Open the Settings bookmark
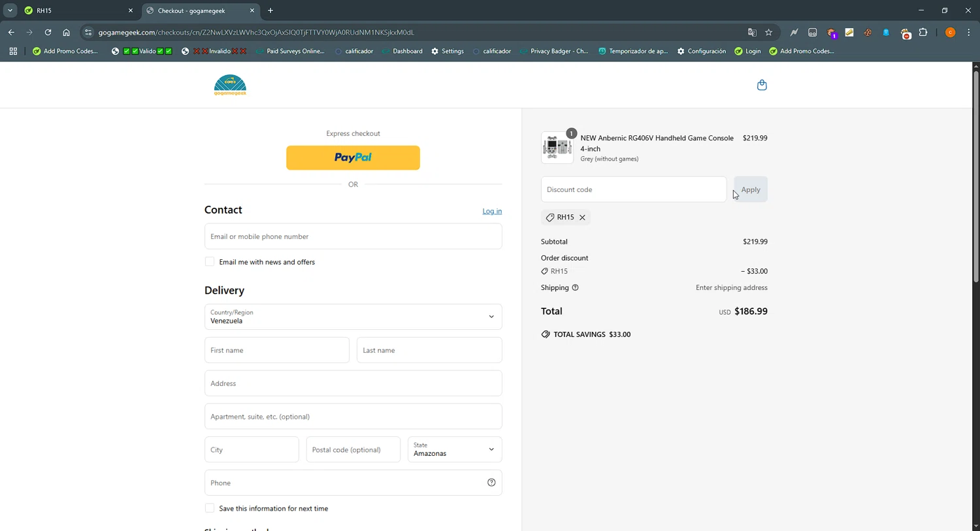The width and height of the screenshot is (980, 531). coord(448,51)
